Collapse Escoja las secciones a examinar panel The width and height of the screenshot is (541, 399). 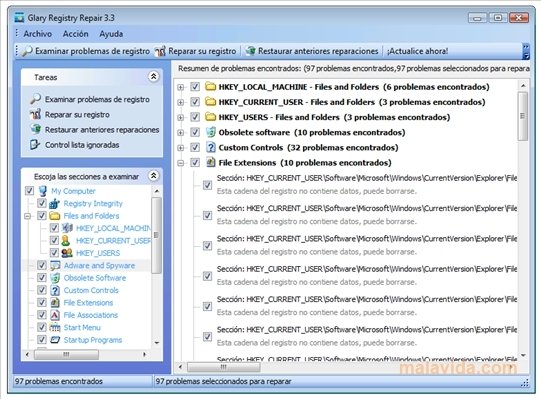[154, 176]
